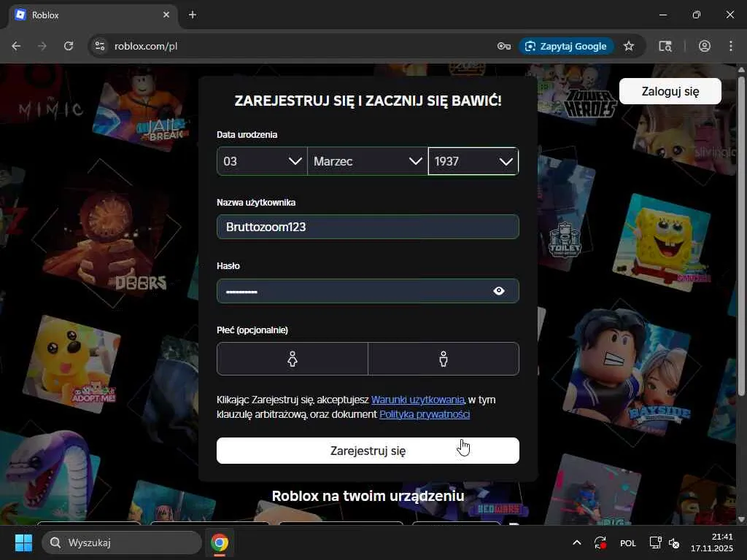Select the male gender icon button
Viewport: 747px width, 560px height.
point(444,359)
